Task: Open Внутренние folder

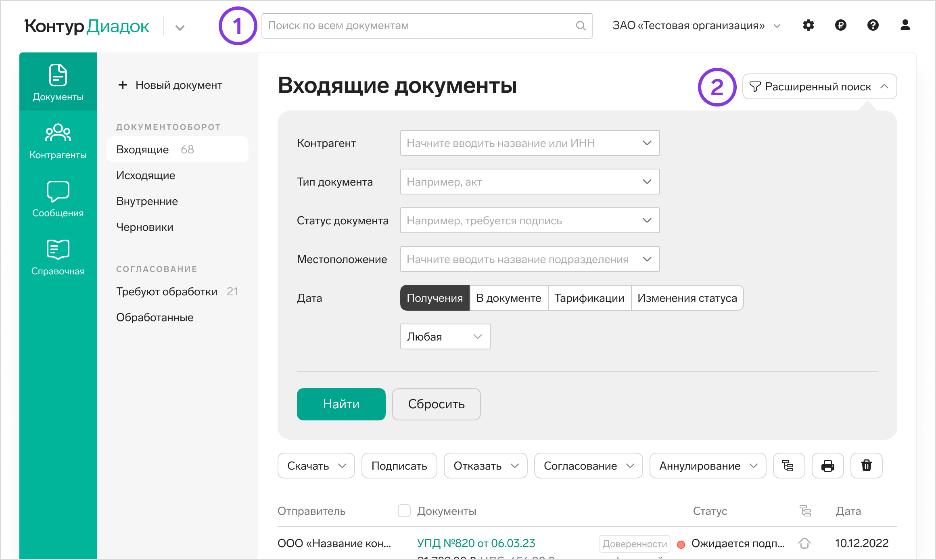Action: 147,201
